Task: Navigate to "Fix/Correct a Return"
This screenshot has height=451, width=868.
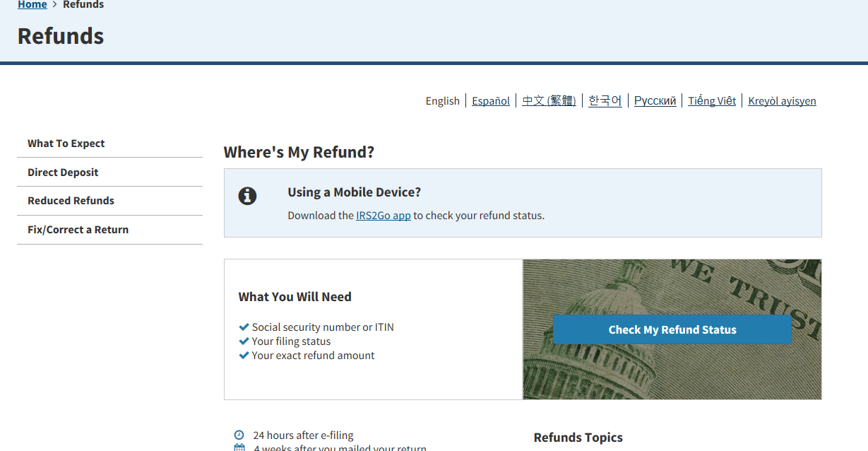Action: coord(78,229)
